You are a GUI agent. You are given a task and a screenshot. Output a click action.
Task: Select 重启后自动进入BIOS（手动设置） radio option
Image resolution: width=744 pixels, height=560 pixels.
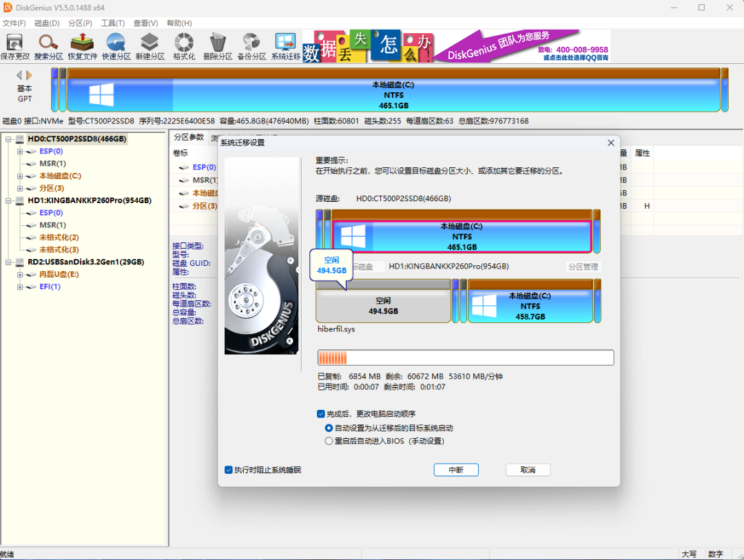[329, 441]
